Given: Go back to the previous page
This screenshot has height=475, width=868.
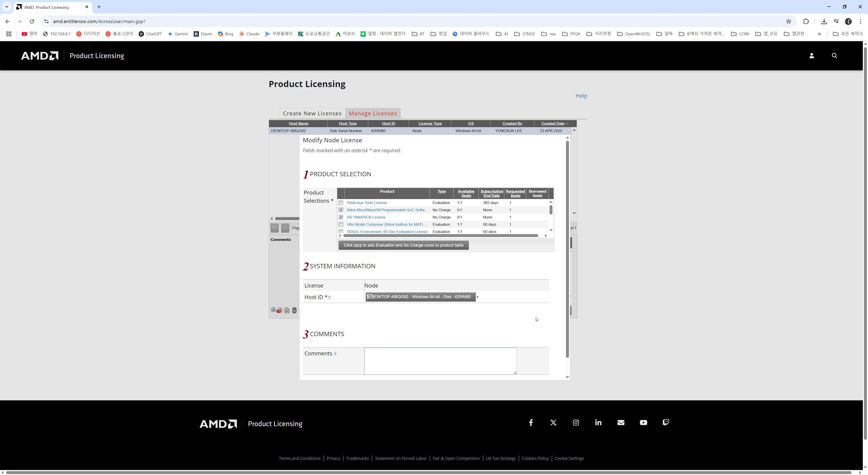Looking at the screenshot, I should coord(7,21).
